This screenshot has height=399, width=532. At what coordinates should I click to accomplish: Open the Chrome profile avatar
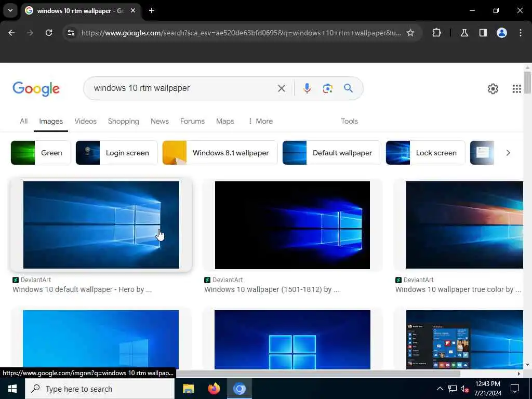[x=501, y=33]
